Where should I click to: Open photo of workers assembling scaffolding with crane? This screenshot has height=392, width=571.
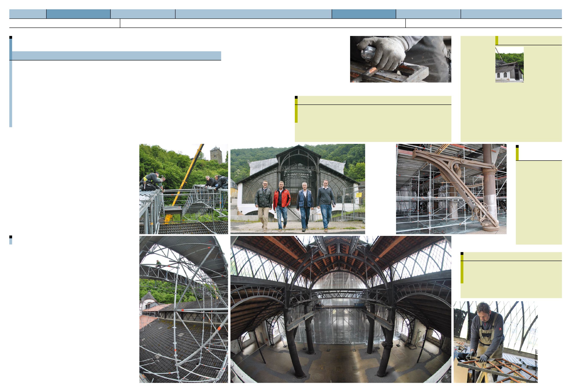pos(183,189)
